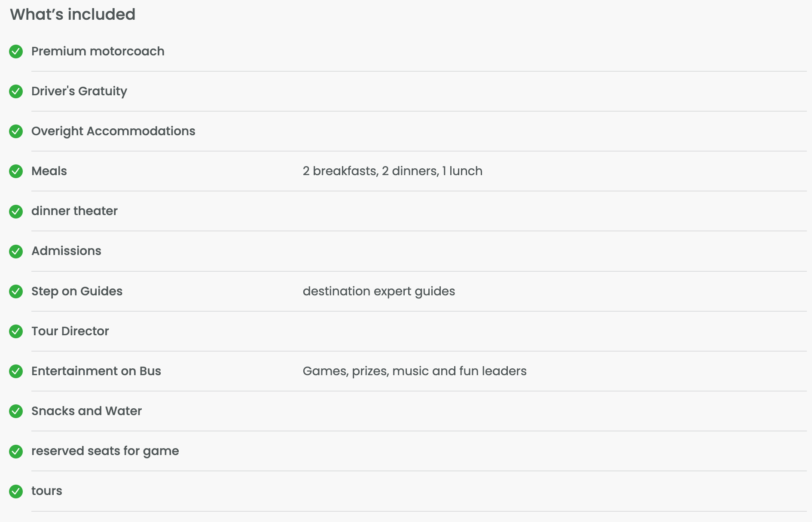Viewport: 812px width, 522px height.
Task: Click the green check icon beside Meals
Action: click(x=16, y=171)
